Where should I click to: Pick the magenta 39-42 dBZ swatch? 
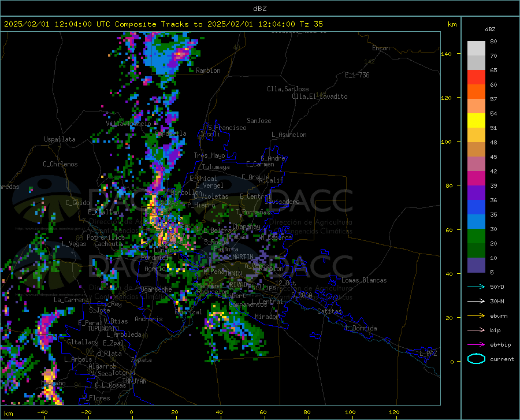476,179
